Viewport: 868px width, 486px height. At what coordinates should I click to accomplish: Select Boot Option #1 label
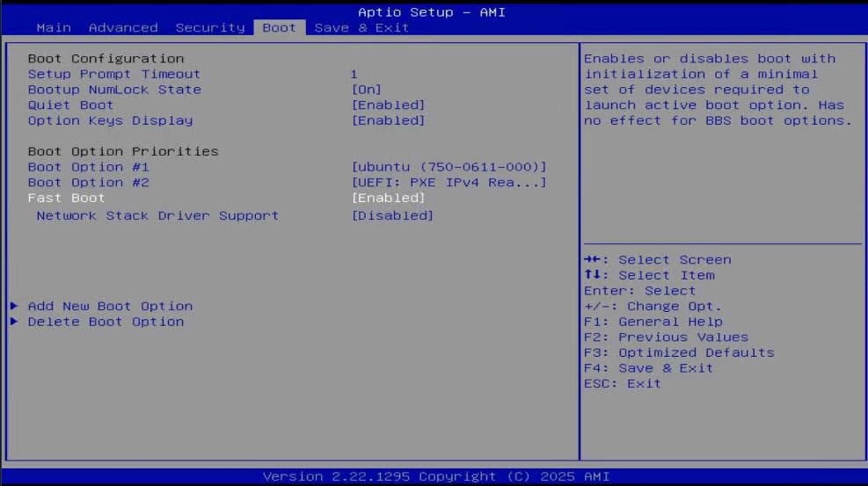coord(89,167)
